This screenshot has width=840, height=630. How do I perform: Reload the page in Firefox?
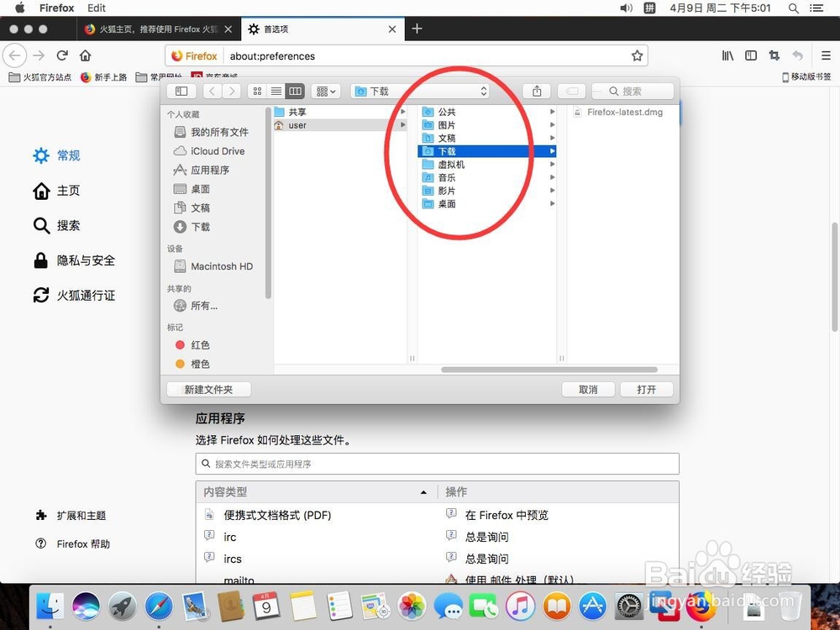pyautogui.click(x=62, y=55)
